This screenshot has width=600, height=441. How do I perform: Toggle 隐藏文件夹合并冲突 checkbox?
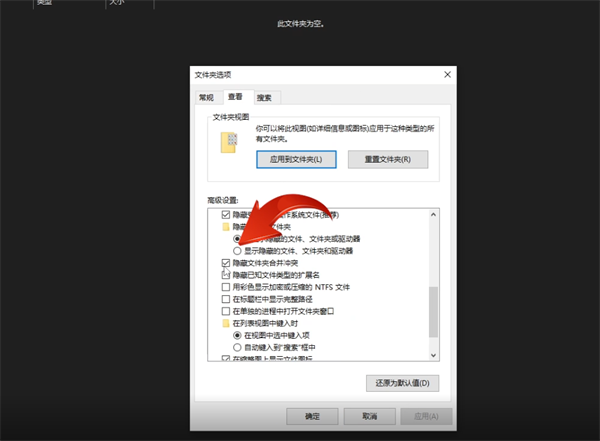coord(225,263)
